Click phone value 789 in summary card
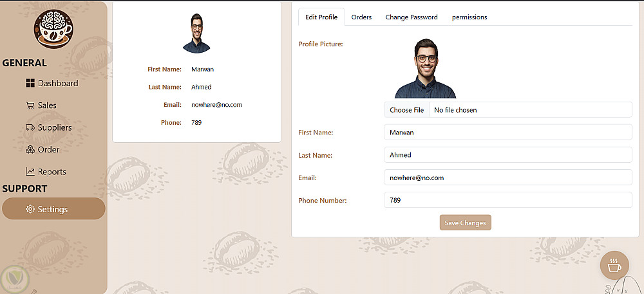The image size is (644, 294). pyautogui.click(x=196, y=122)
